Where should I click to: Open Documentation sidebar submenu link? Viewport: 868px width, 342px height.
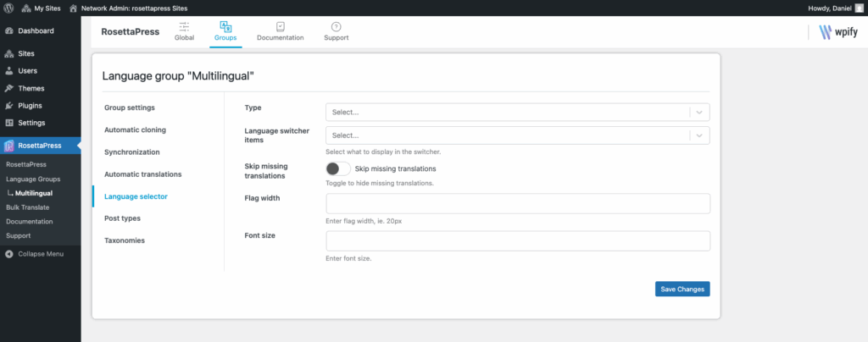tap(30, 222)
